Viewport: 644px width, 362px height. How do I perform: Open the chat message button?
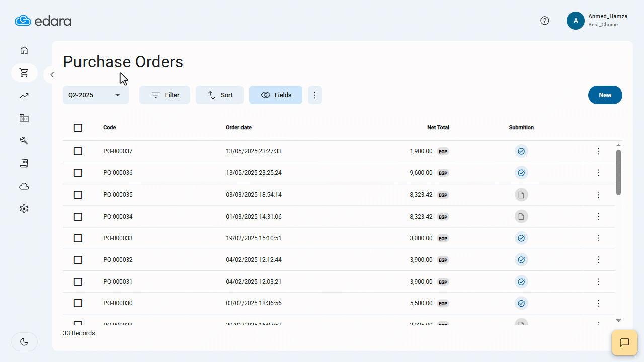point(625,343)
